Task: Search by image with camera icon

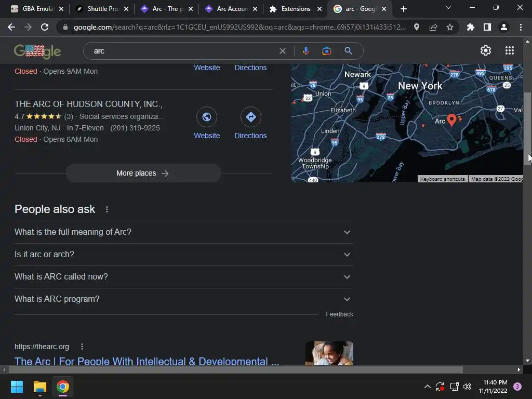Action: (x=326, y=51)
